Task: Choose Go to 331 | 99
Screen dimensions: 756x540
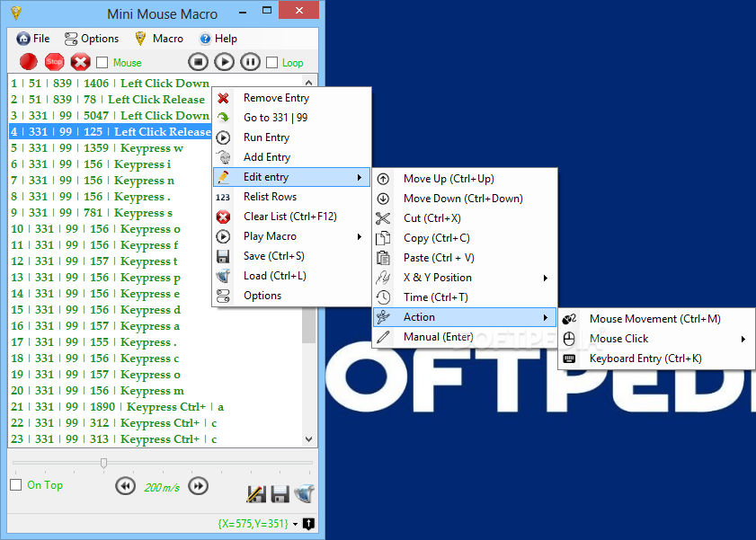Action: tap(291, 118)
